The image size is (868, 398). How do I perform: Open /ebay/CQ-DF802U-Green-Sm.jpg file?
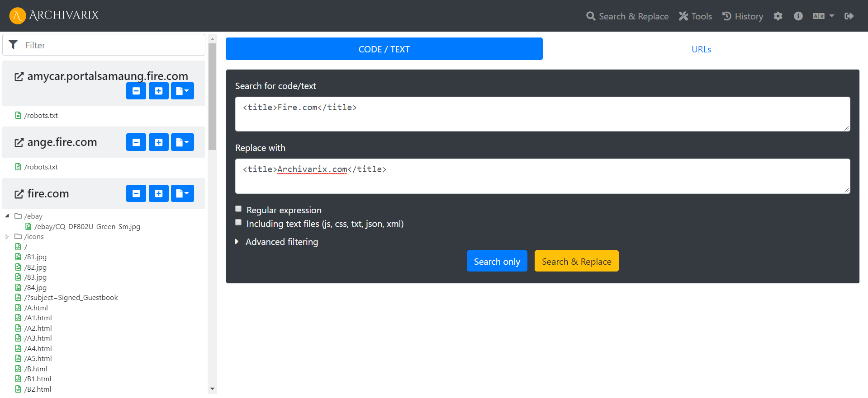[x=87, y=227]
